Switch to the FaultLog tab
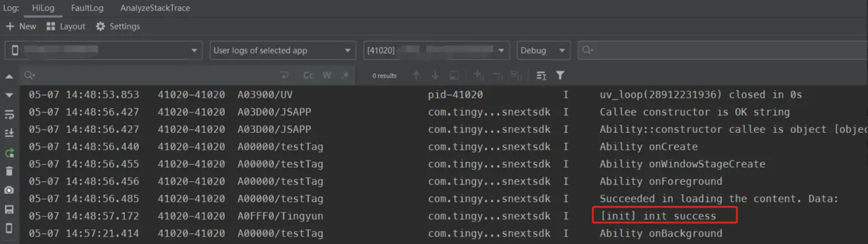This screenshot has width=868, height=244. [87, 8]
